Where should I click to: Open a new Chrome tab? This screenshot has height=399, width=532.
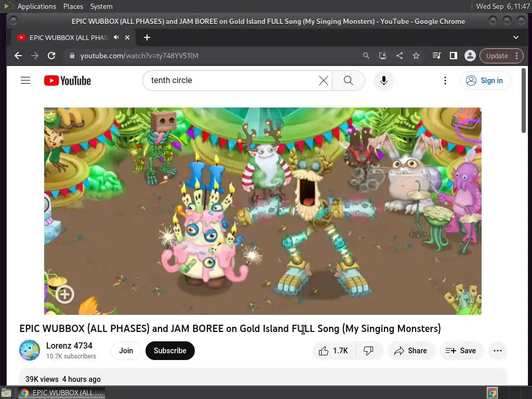[x=147, y=37]
